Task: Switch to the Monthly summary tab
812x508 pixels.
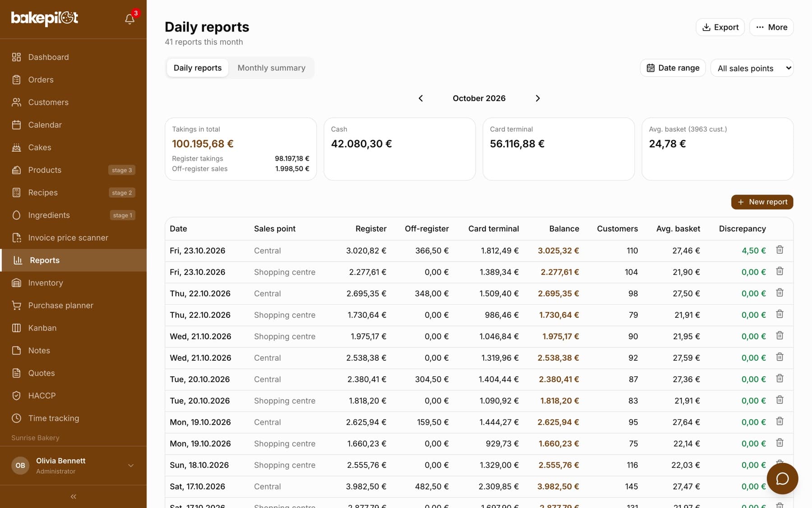Action: [272, 68]
